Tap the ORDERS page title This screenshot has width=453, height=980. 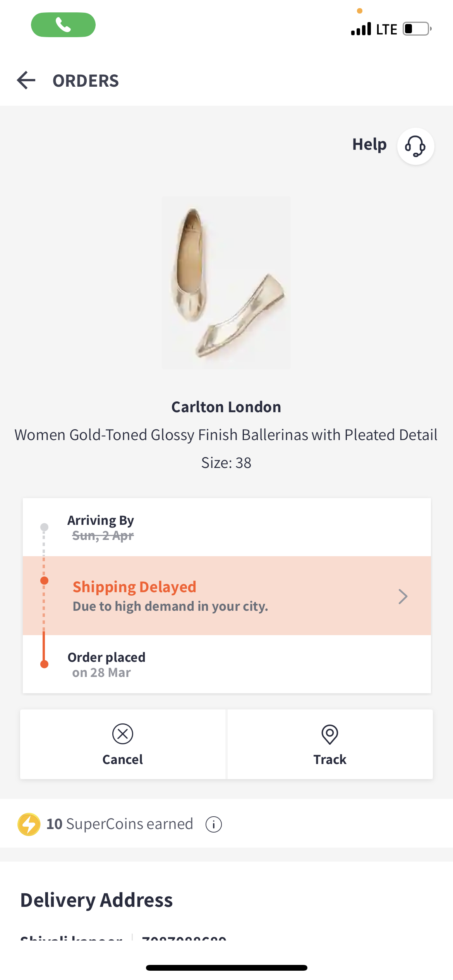click(x=86, y=81)
